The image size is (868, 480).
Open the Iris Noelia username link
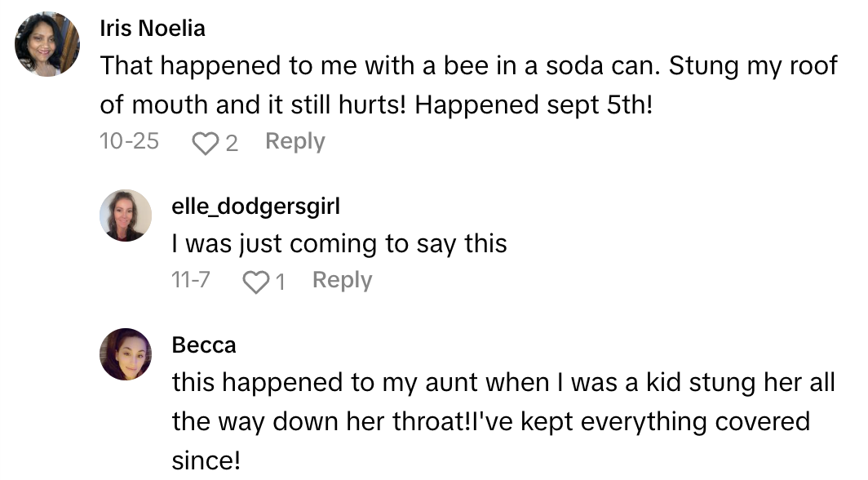click(x=153, y=29)
